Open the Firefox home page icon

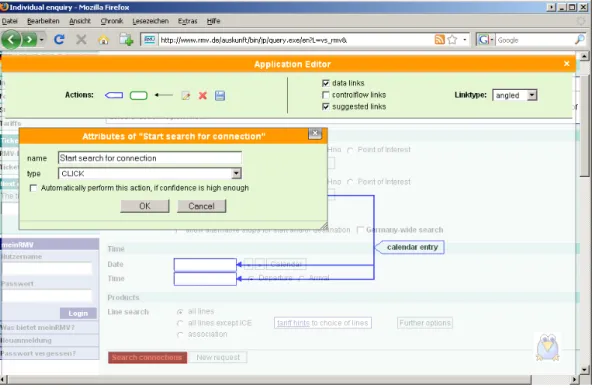pos(103,40)
